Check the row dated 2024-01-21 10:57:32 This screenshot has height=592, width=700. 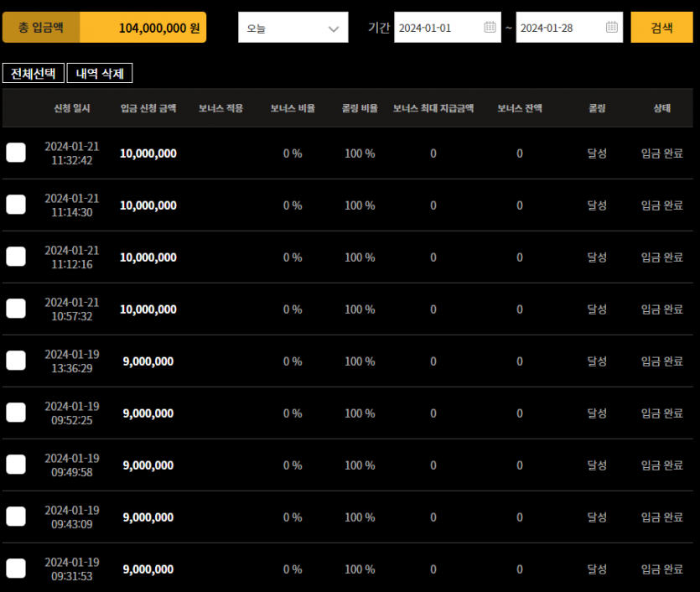[16, 309]
